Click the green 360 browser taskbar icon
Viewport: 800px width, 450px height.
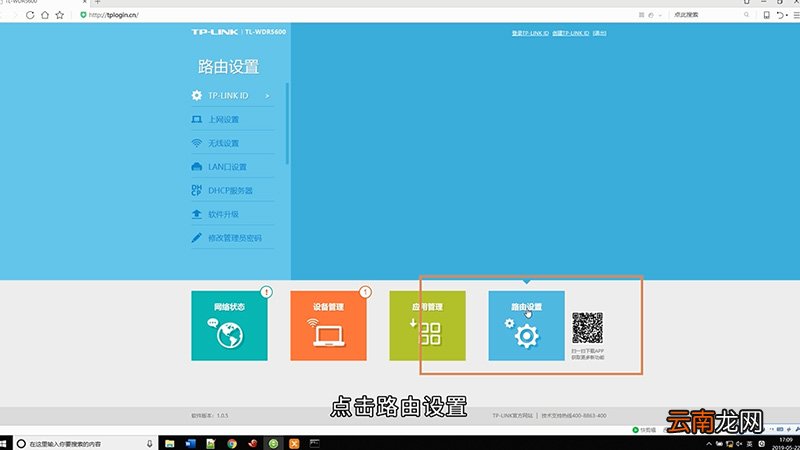tap(273, 443)
